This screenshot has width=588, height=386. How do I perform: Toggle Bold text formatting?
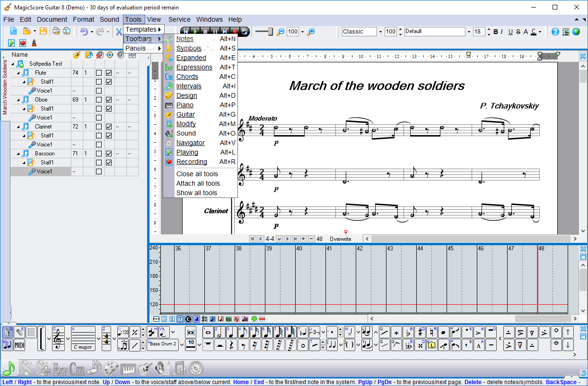pos(496,32)
